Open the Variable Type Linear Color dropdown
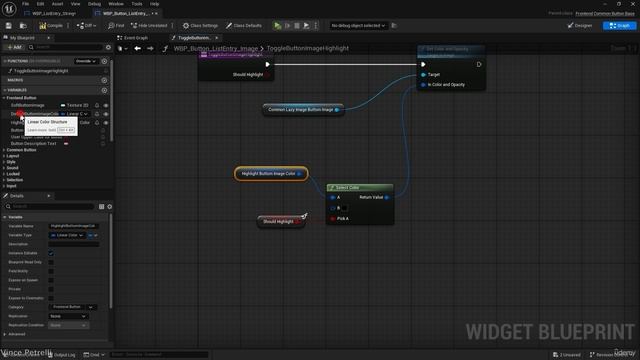This screenshot has width=640, height=360. coord(67,236)
